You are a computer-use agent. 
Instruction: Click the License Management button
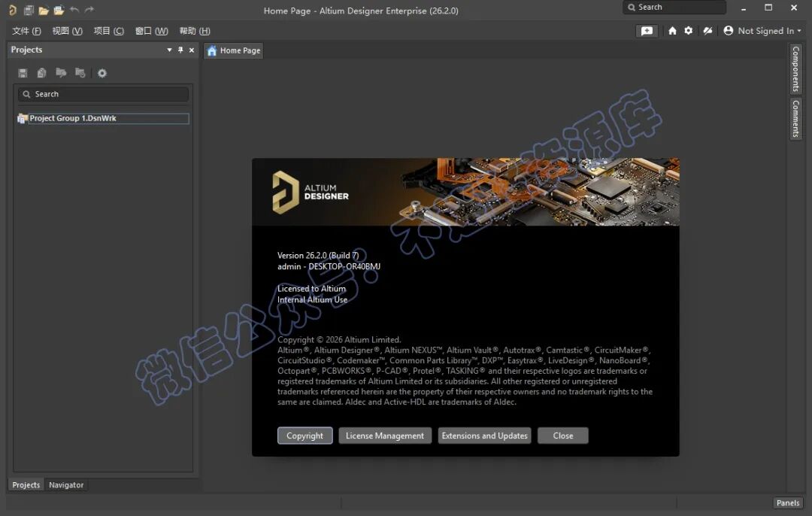tap(385, 436)
